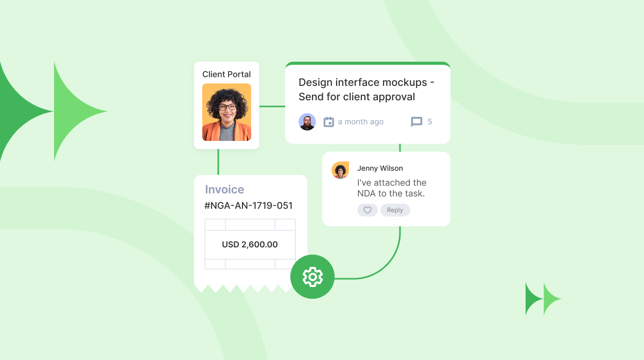Viewport: 644px width, 360px height.
Task: Click the comment count number 5
Action: 430,122
